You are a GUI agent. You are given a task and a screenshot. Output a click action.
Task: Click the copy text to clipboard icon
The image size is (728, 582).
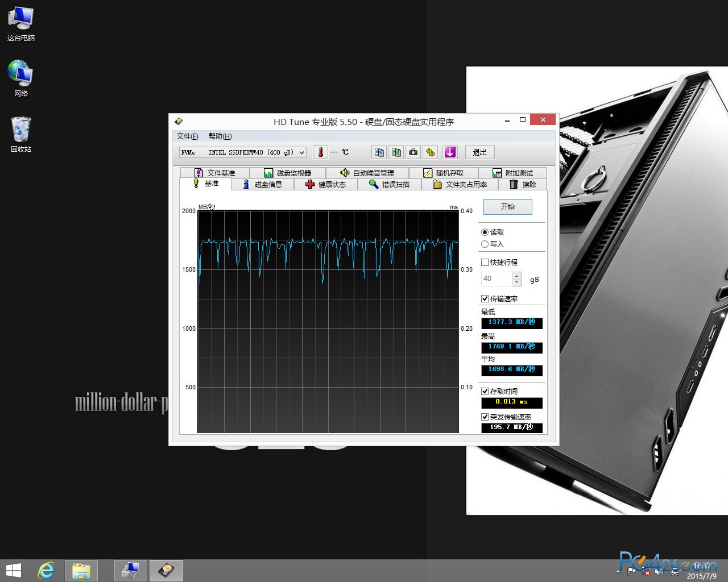pos(379,152)
